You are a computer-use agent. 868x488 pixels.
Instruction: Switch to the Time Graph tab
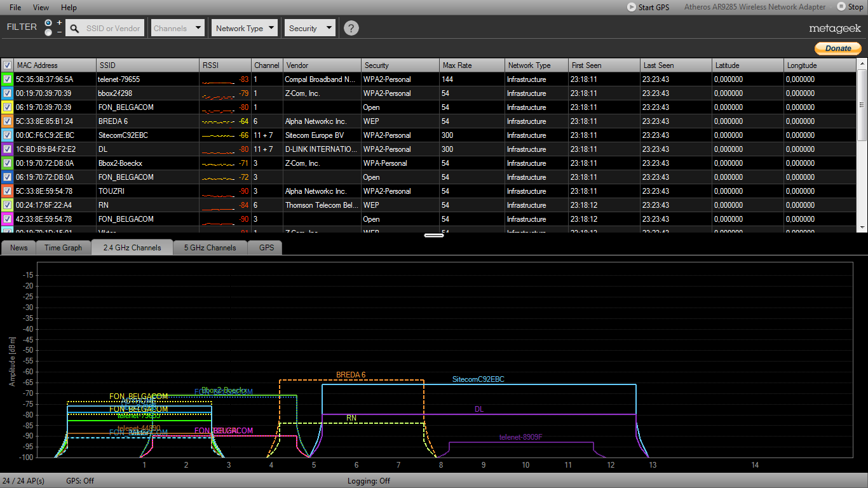[64, 248]
